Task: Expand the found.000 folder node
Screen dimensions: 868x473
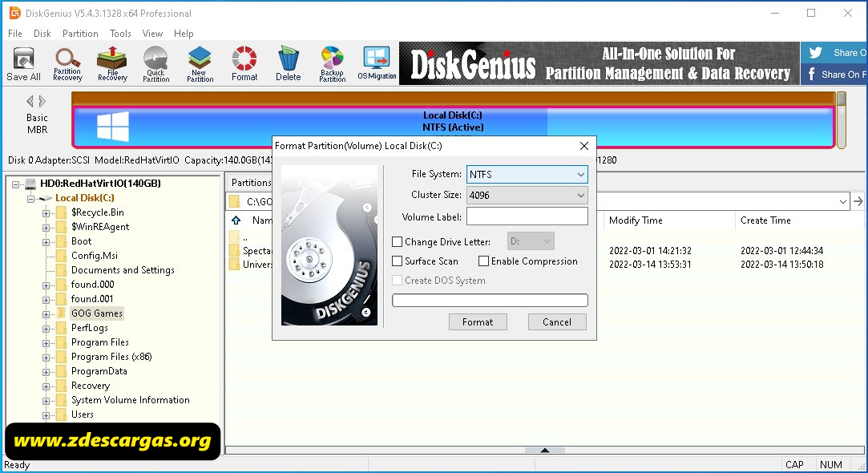Action: 46,285
